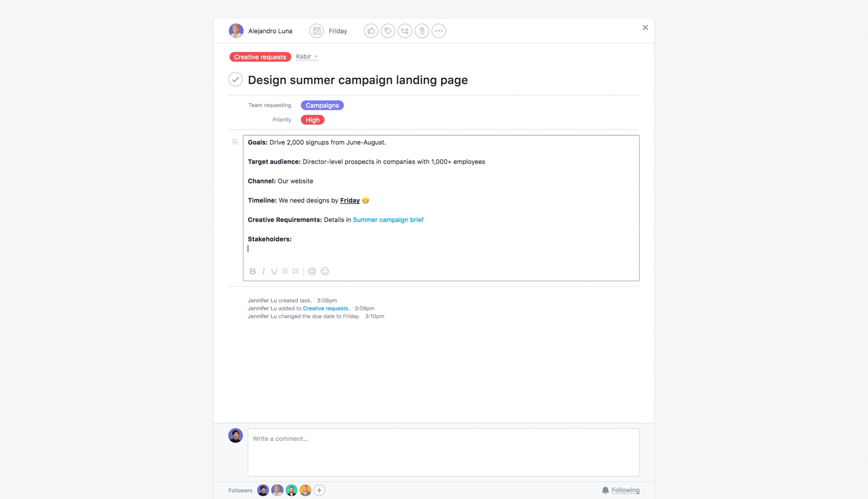868x499 pixels.
Task: Expand the Kabir section dropdown
Action: coord(307,57)
